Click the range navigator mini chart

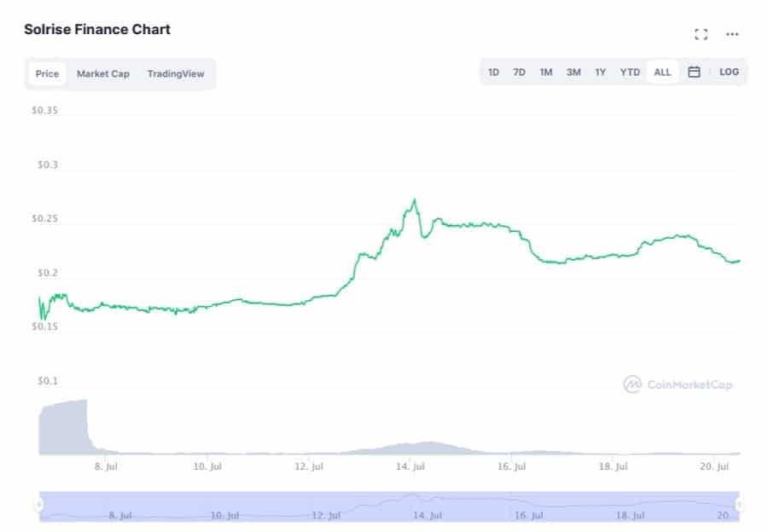388,506
